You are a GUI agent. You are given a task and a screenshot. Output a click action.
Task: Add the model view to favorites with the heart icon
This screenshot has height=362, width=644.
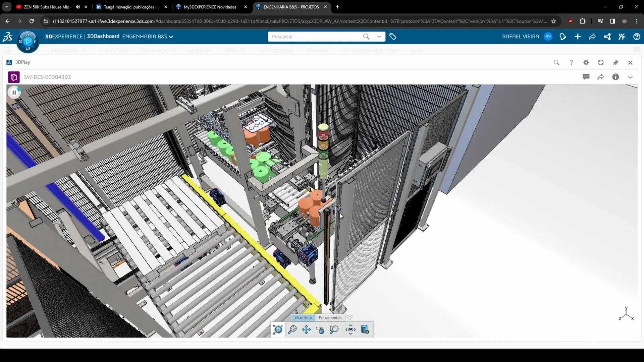pos(350,317)
